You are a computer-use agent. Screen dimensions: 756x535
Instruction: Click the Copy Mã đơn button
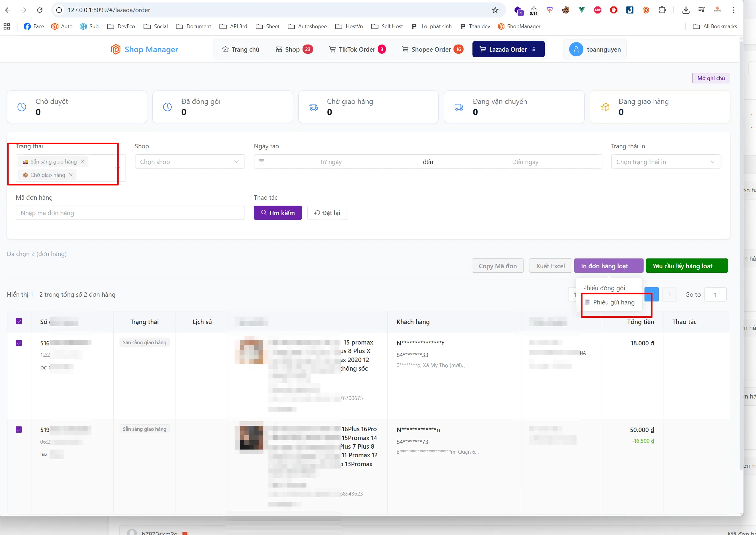pyautogui.click(x=497, y=266)
